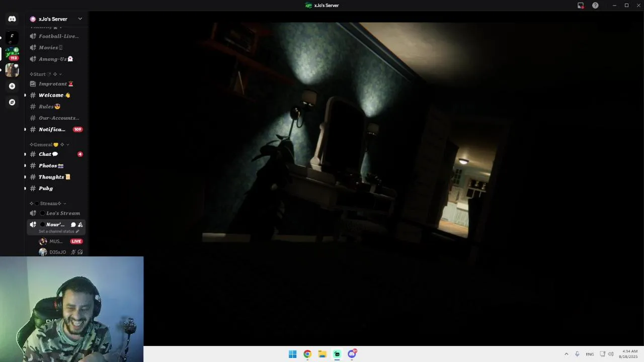
Task: Open Discord icon in taskbar
Action: 352,354
